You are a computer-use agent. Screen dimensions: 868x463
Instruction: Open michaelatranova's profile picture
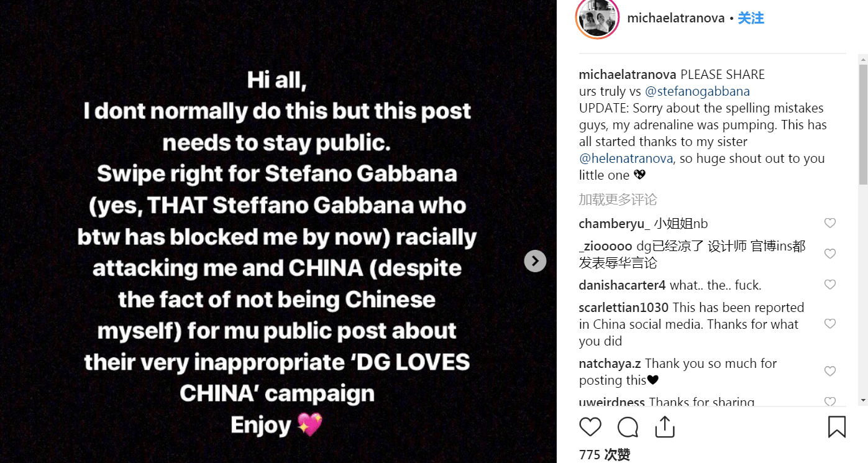pos(598,19)
